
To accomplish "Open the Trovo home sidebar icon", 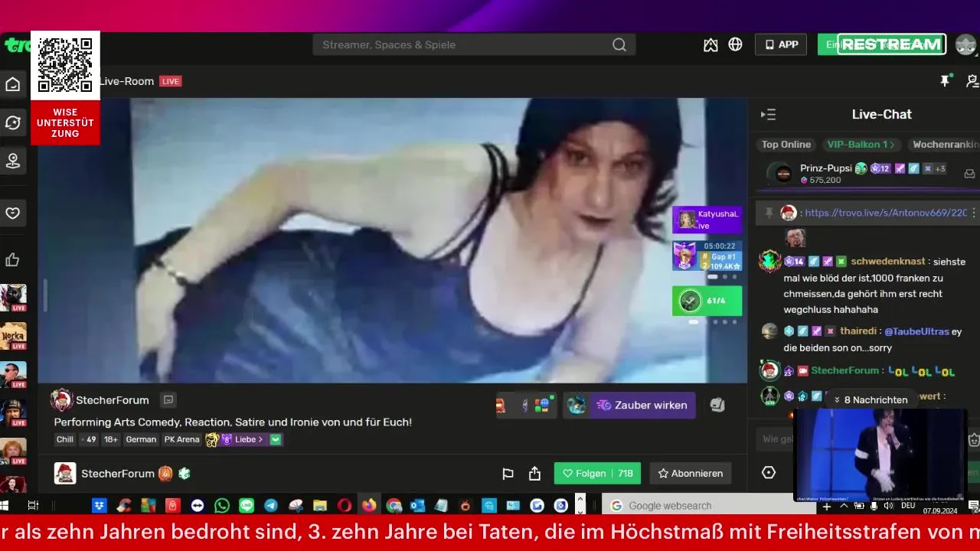I will coord(13,84).
